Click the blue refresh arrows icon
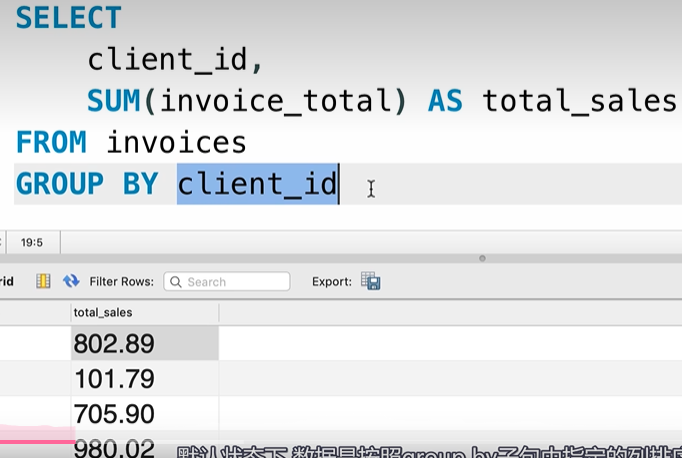Image resolution: width=682 pixels, height=458 pixels. pyautogui.click(x=71, y=281)
